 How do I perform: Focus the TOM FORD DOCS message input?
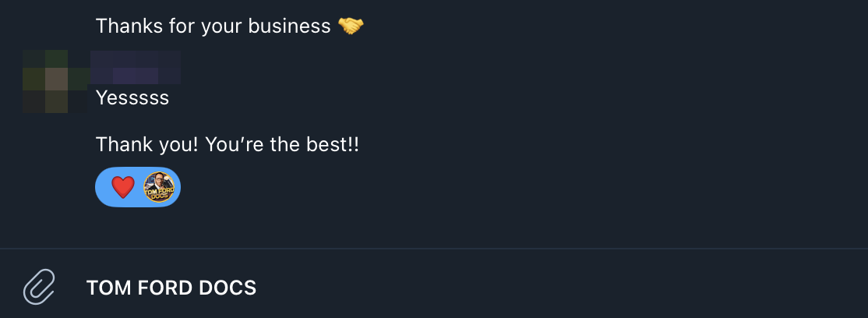click(x=468, y=288)
